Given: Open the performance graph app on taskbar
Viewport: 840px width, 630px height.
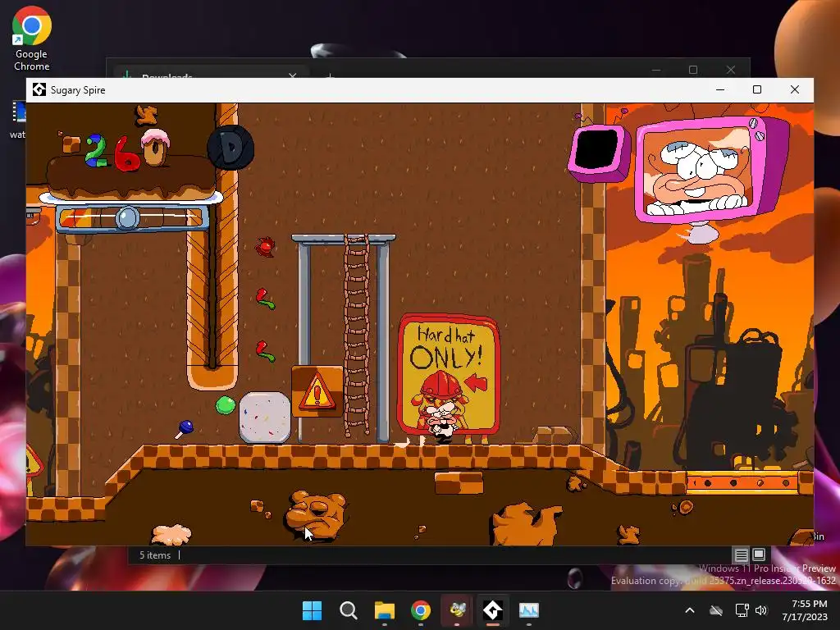Looking at the screenshot, I should point(529,610).
